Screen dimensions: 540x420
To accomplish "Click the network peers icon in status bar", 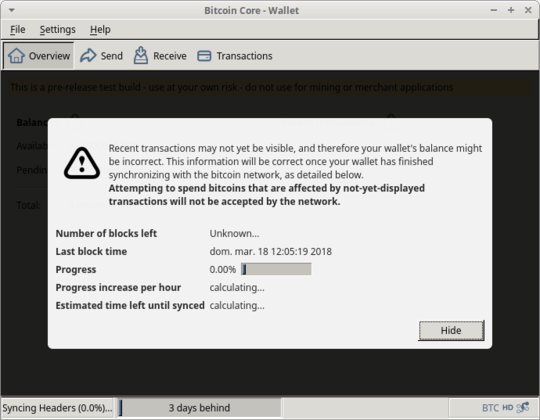I will pos(523,408).
